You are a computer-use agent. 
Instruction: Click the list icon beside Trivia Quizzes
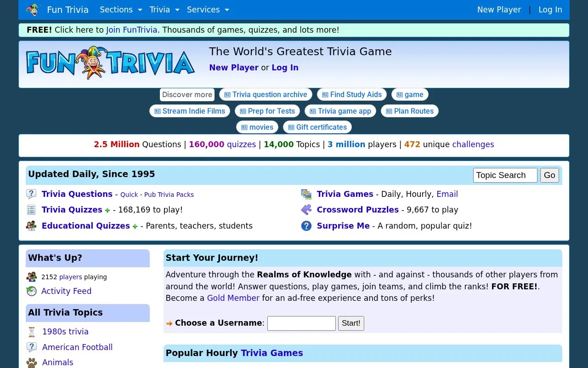click(31, 210)
